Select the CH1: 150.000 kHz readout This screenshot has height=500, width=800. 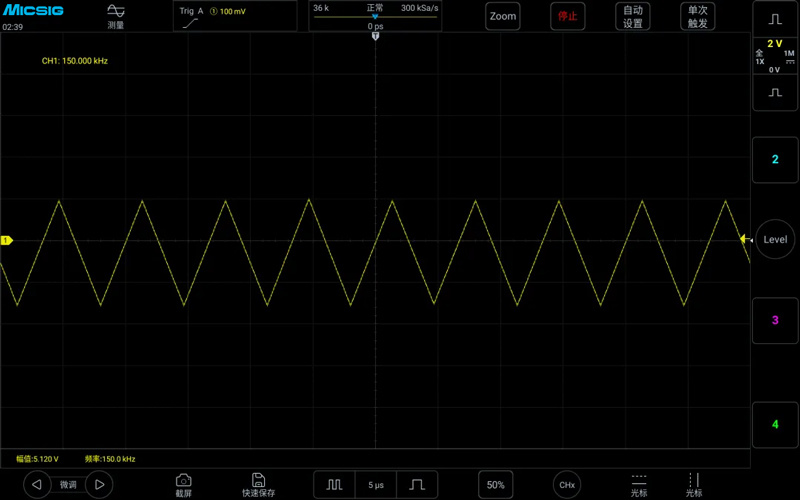point(74,61)
